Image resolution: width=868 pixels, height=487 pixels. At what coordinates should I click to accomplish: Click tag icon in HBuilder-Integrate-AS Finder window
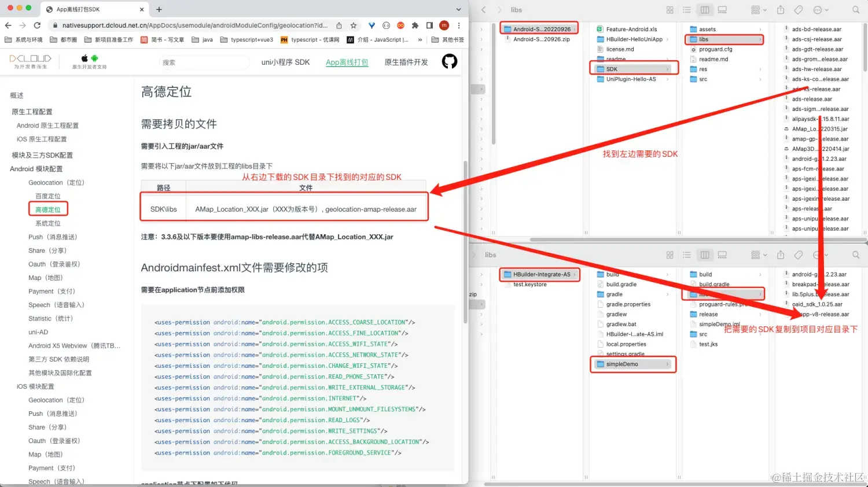[799, 255]
